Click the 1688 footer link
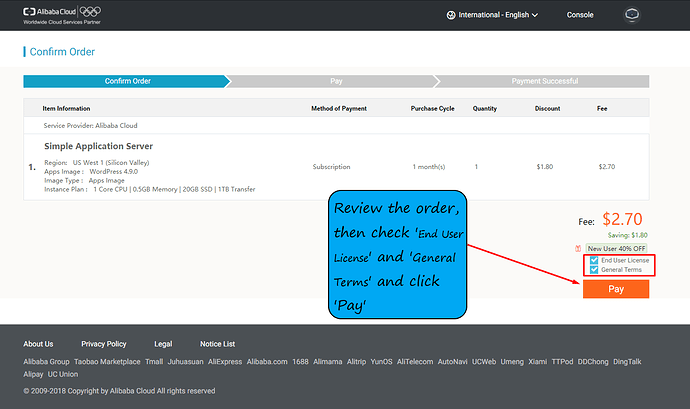 300,361
